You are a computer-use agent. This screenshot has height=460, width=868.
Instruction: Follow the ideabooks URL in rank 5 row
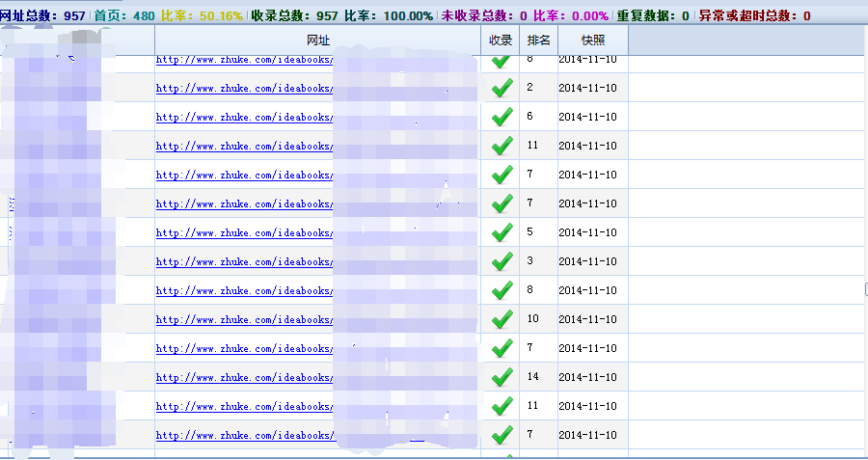click(244, 233)
